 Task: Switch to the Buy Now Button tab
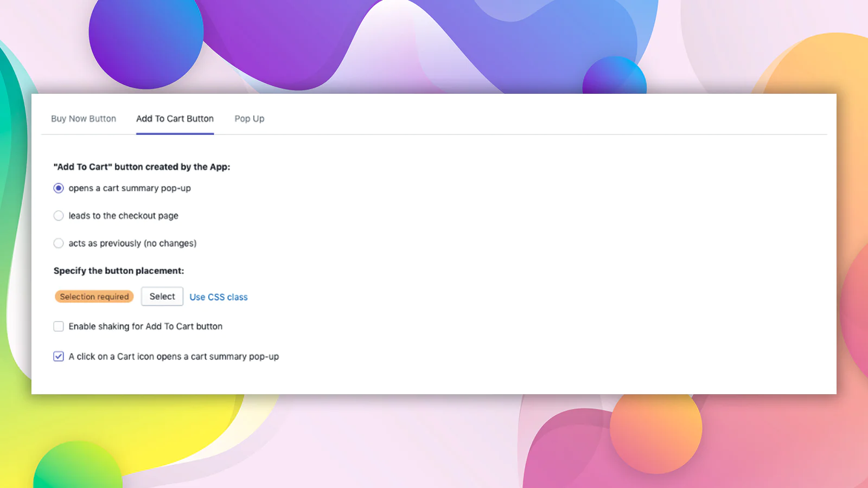click(84, 119)
